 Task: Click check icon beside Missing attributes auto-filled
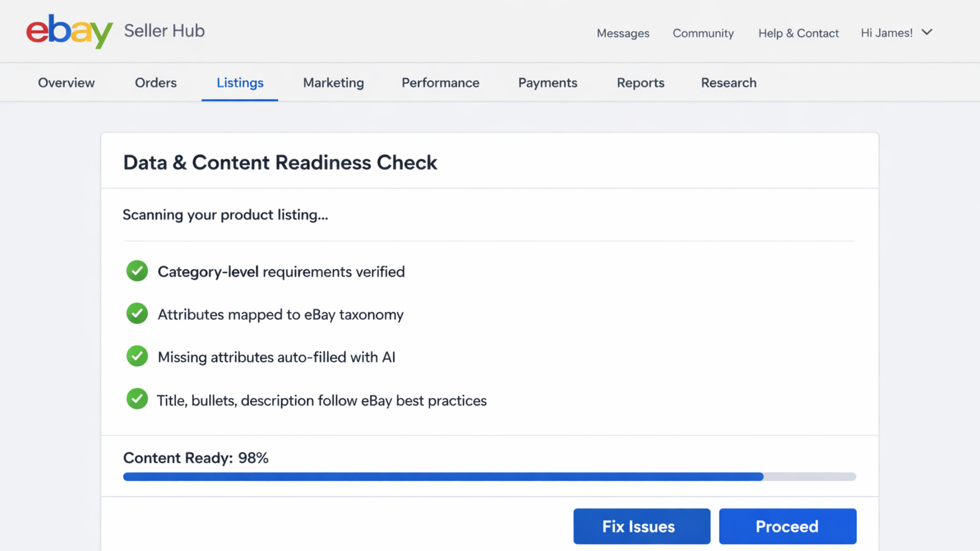click(x=137, y=356)
